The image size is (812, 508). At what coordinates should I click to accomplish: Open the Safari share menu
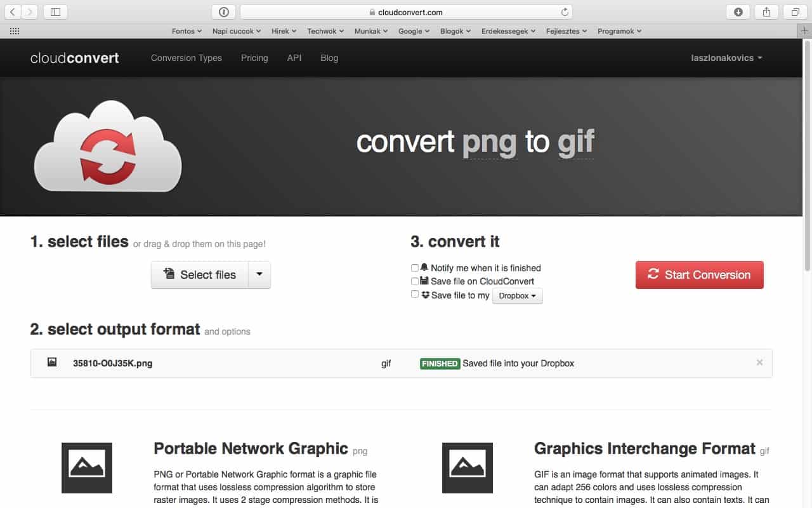(x=767, y=12)
